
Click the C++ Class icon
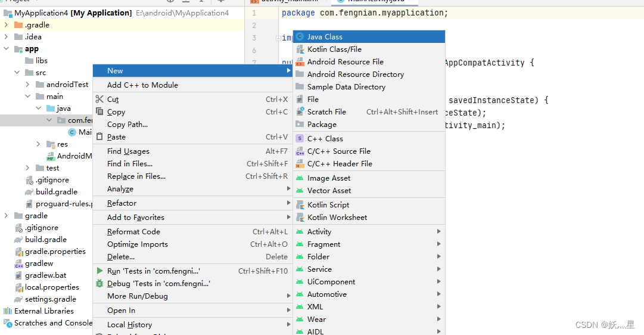(x=300, y=138)
